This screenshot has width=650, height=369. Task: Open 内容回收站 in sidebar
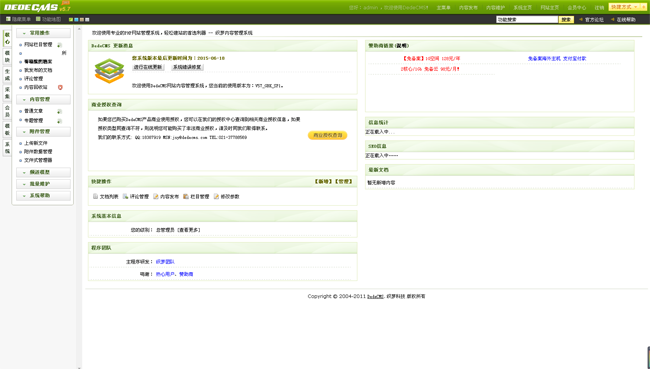tap(36, 87)
